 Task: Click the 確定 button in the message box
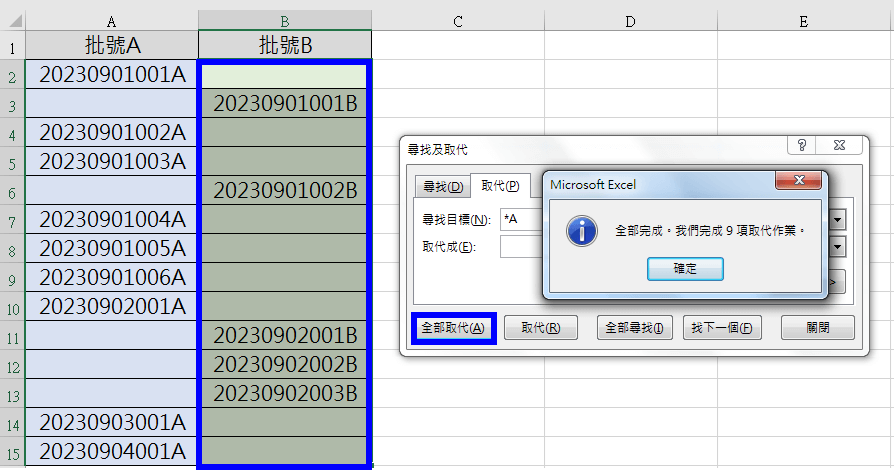point(685,269)
